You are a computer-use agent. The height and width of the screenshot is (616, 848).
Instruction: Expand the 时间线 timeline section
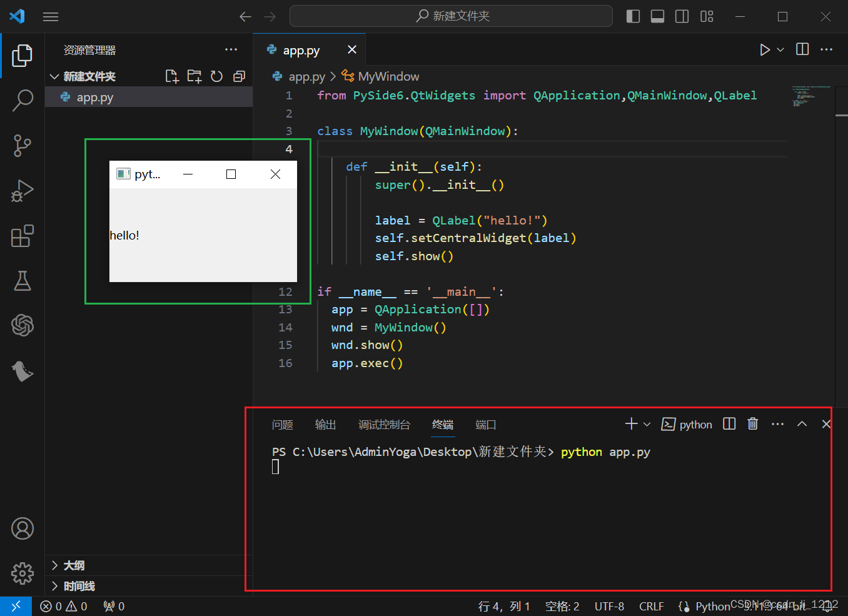click(149, 586)
